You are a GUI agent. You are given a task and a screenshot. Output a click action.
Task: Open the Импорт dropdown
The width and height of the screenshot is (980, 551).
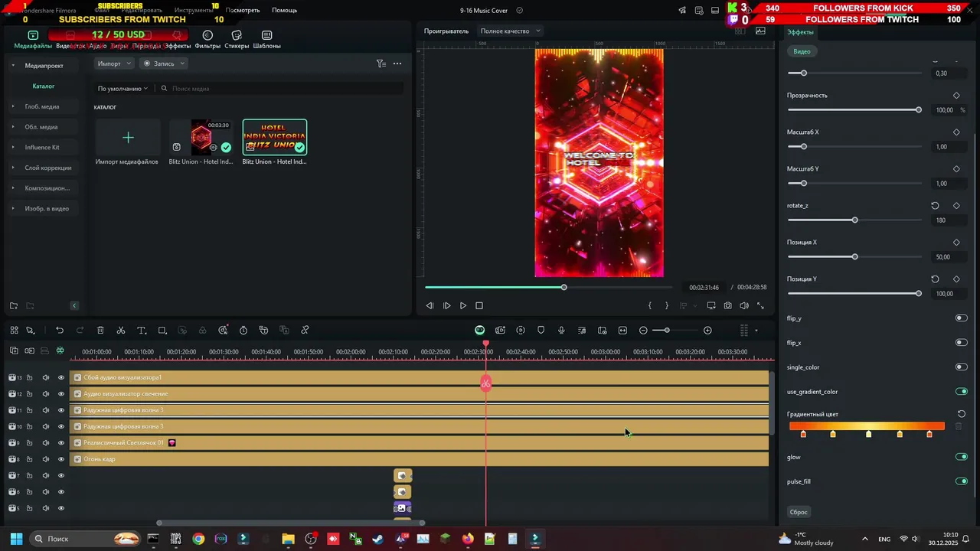coord(114,64)
